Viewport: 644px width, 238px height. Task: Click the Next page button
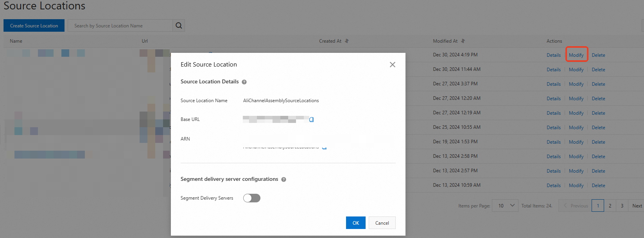tap(637, 206)
